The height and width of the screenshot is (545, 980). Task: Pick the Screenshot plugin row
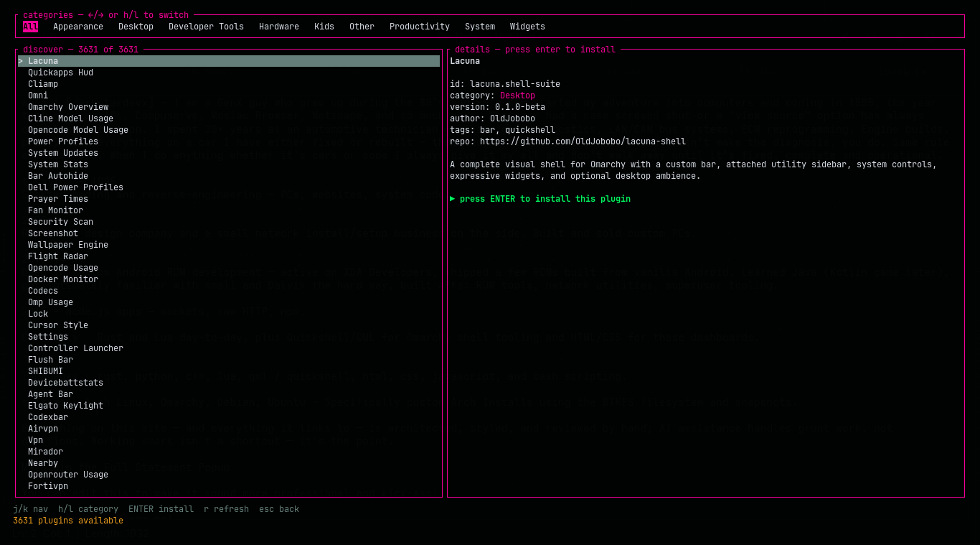(x=229, y=233)
